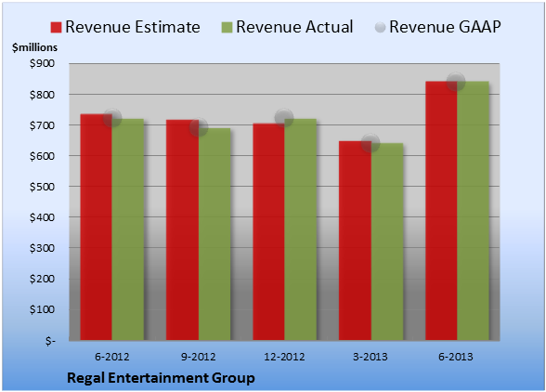
Task: Click the GAAP marker above 6-2013
Action: point(456,81)
